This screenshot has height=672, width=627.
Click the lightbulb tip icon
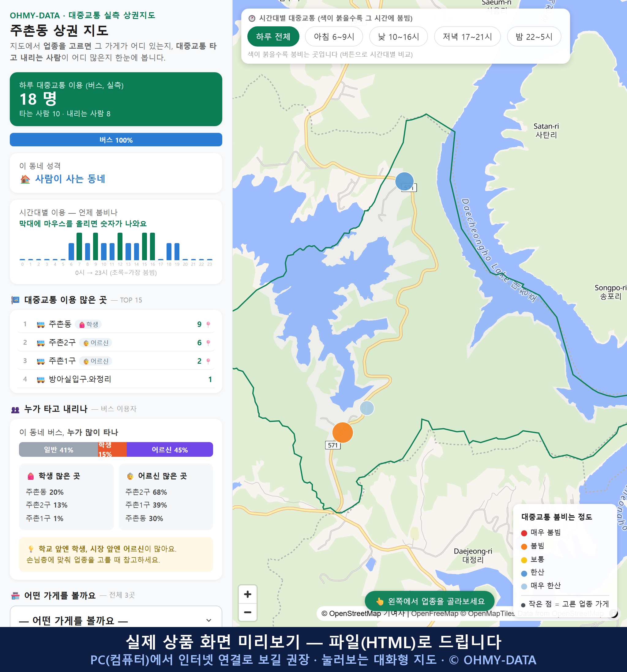[x=31, y=549]
